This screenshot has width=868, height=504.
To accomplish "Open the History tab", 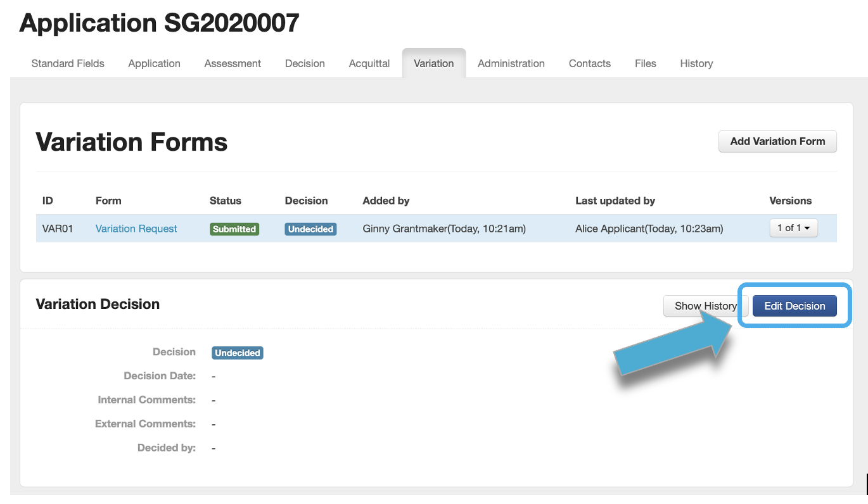I will pyautogui.click(x=696, y=63).
